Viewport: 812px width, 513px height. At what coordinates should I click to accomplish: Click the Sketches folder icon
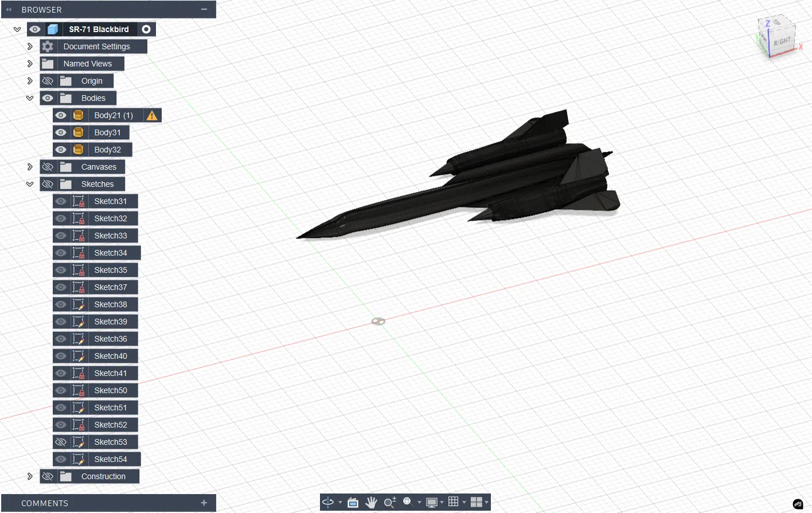pos(66,184)
